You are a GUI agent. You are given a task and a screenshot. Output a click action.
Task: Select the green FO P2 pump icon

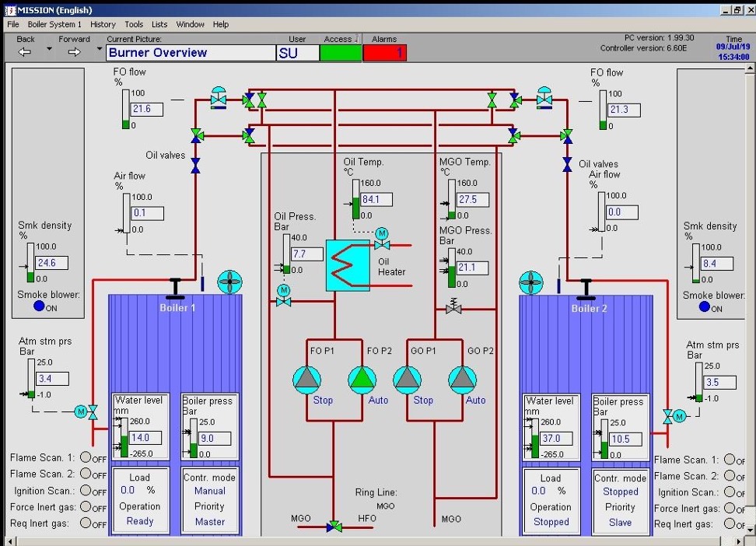pos(362,380)
